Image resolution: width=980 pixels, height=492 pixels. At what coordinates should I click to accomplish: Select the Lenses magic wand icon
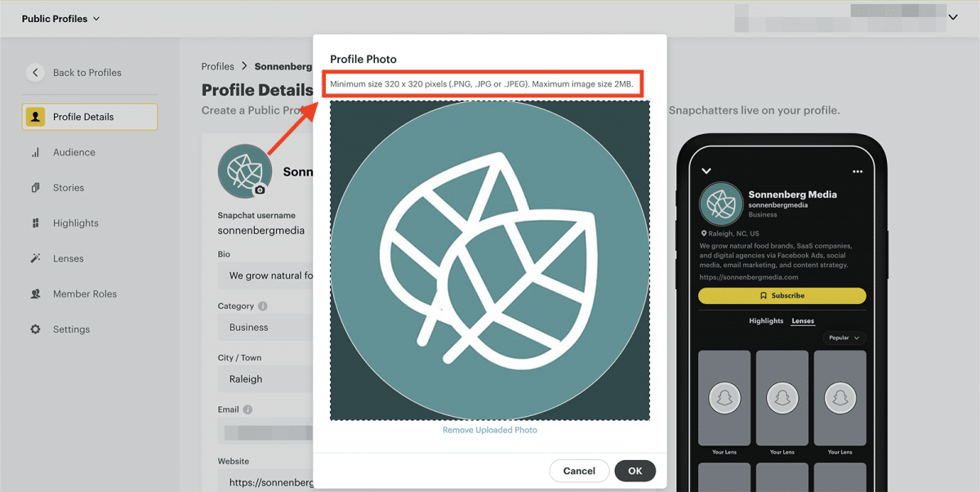(x=35, y=258)
